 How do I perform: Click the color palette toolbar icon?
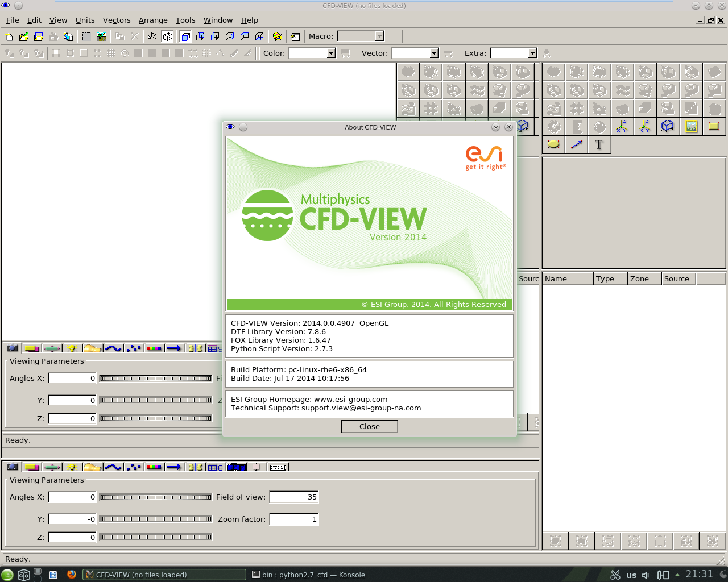[278, 36]
